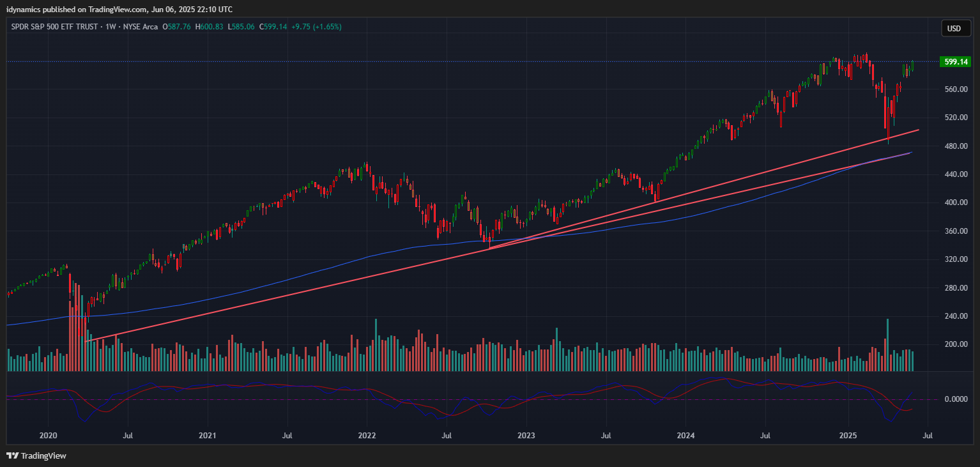Image resolution: width=980 pixels, height=467 pixels.
Task: Select the 2022 label on the time axis
Action: tap(367, 436)
